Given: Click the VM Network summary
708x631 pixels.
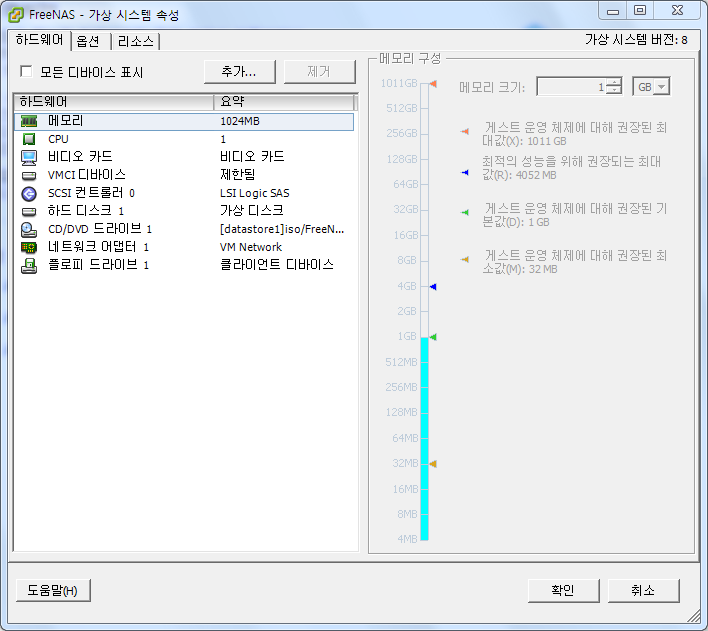Looking at the screenshot, I should (x=251, y=247).
